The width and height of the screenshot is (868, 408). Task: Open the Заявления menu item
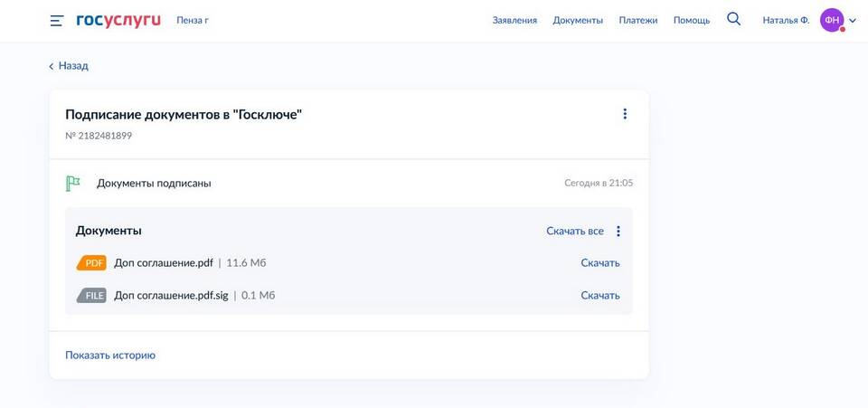pos(514,20)
